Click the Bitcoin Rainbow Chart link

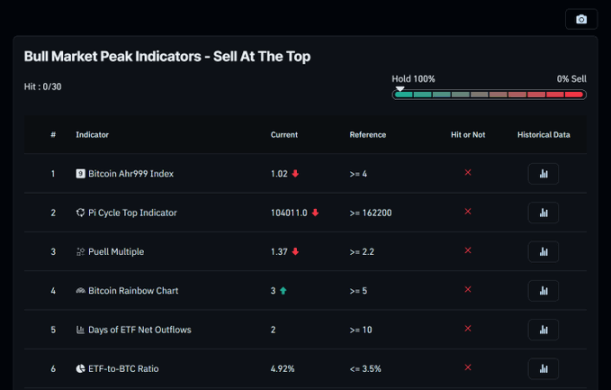(x=133, y=291)
